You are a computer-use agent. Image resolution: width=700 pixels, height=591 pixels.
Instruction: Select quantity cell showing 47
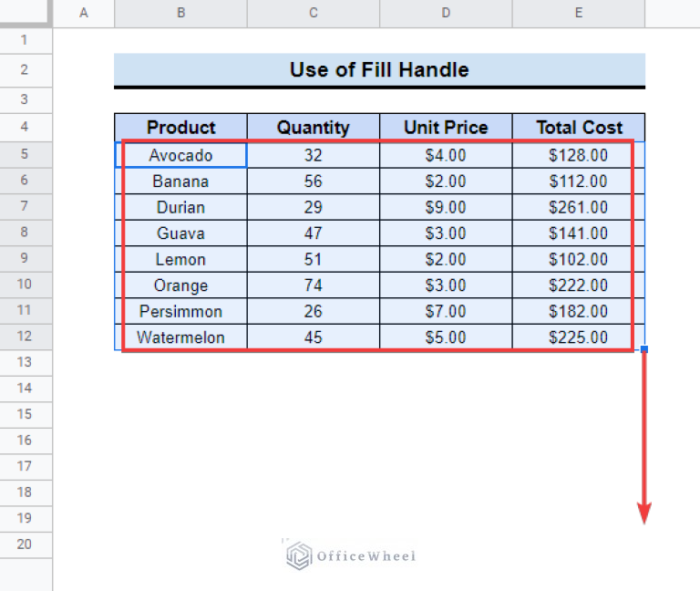point(314,233)
